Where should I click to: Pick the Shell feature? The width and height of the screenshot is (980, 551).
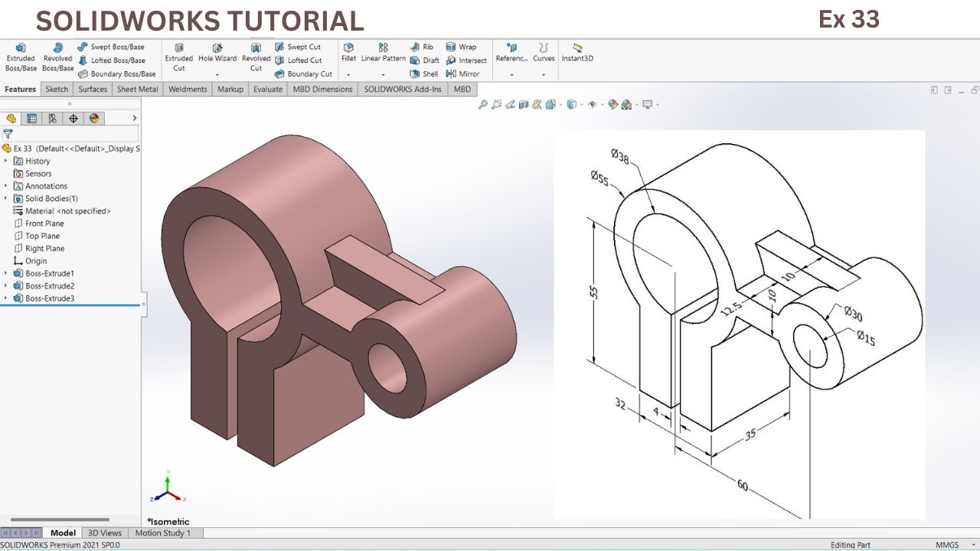[424, 74]
